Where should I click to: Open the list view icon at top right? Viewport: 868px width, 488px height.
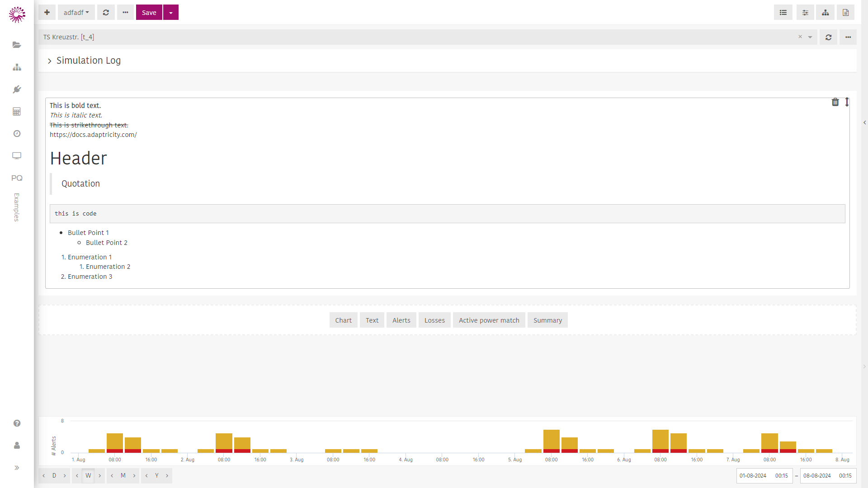tap(783, 13)
